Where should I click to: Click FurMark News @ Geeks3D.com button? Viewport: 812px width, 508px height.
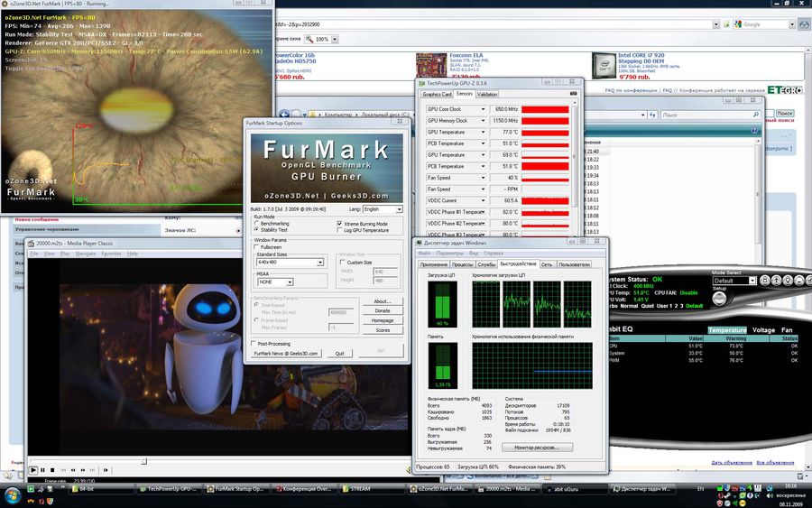pos(286,353)
